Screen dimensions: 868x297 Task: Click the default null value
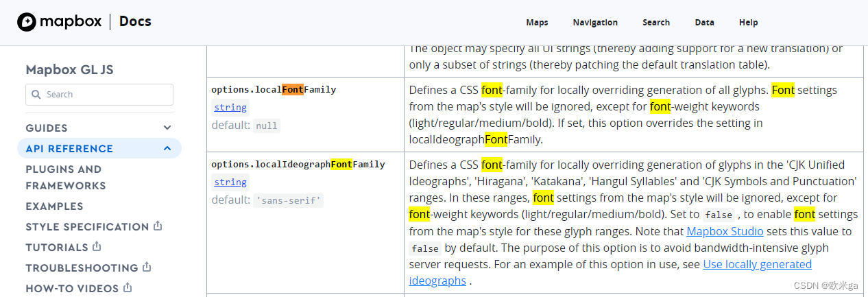pyautogui.click(x=267, y=126)
